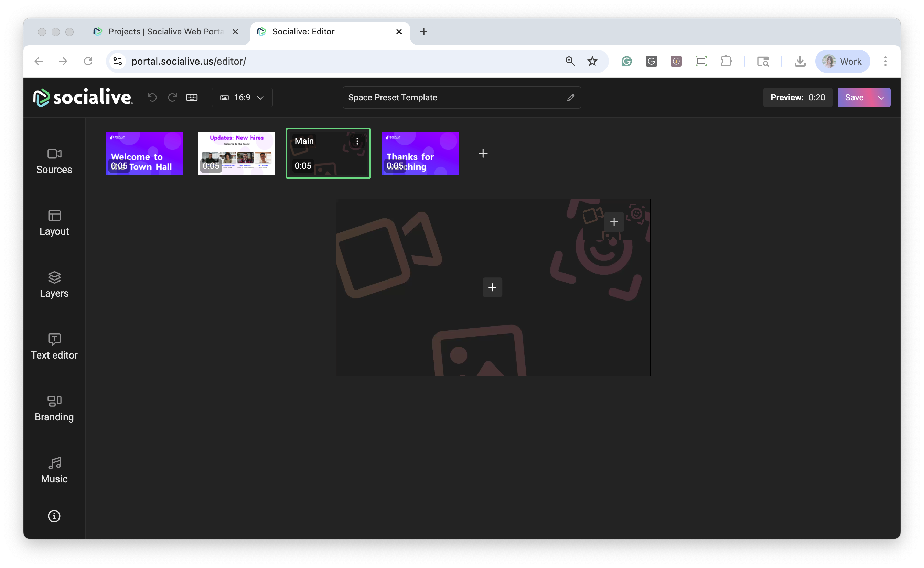Show keyboard shortcuts icon
924x568 pixels.
(x=192, y=98)
